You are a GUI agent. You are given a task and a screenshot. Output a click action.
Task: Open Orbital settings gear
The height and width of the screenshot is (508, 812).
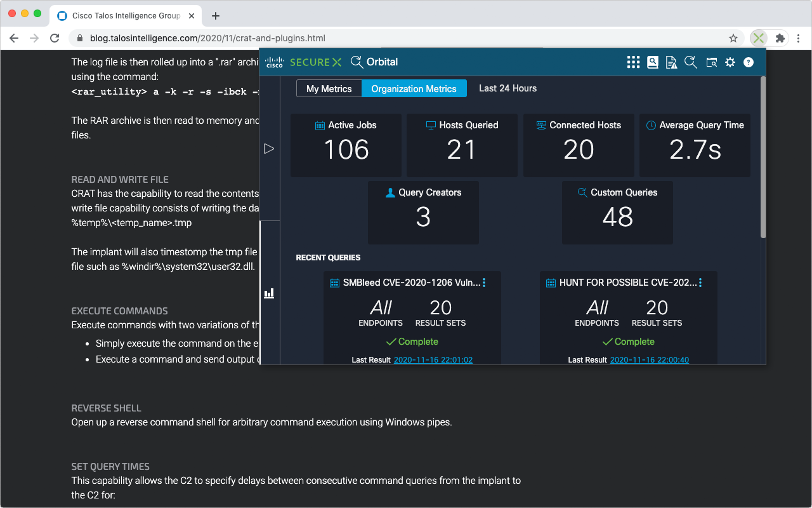(730, 62)
